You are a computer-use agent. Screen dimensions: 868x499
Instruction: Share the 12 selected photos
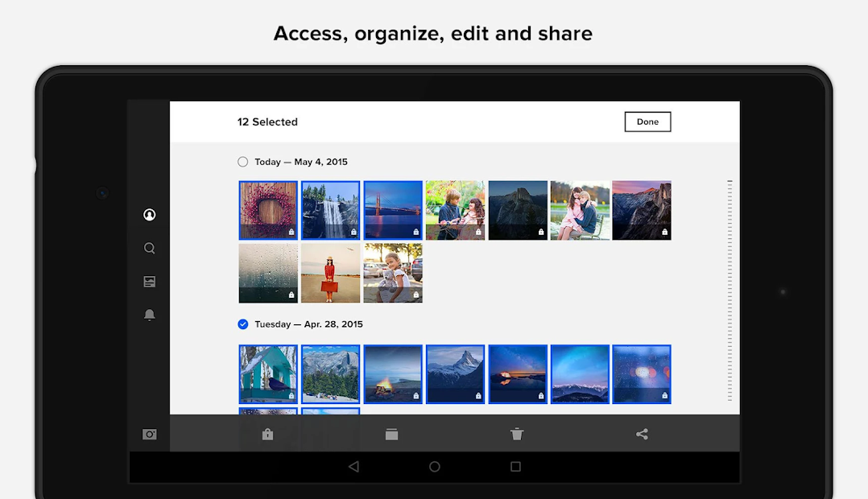tap(641, 434)
